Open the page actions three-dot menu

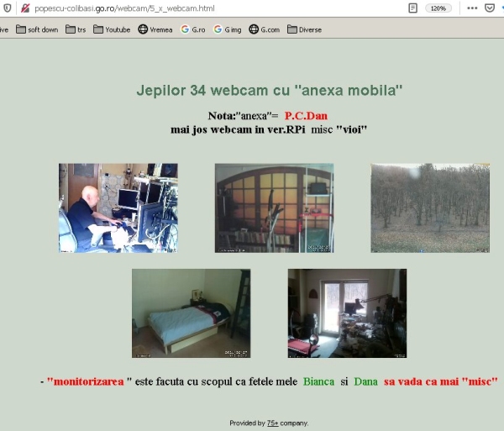472,8
